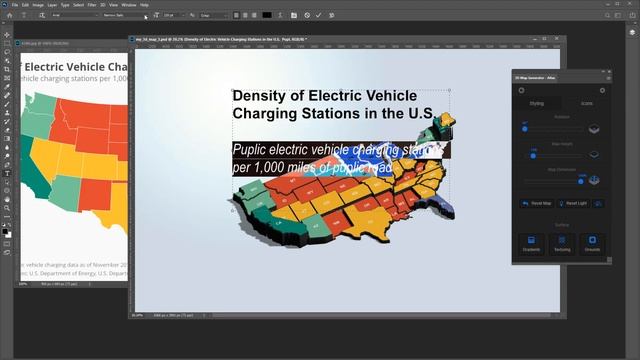Select the Brush tool

click(7, 104)
